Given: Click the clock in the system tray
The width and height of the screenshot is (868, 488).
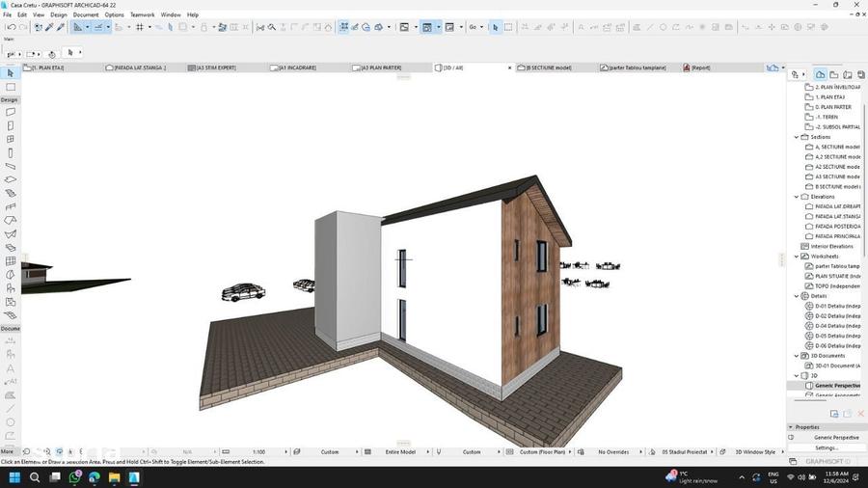Looking at the screenshot, I should pos(836,477).
